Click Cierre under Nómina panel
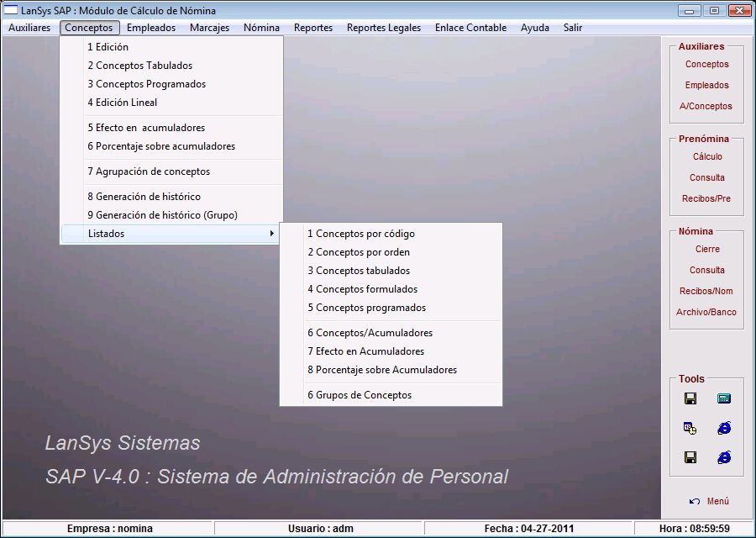Image resolution: width=756 pixels, height=538 pixels. [x=707, y=249]
